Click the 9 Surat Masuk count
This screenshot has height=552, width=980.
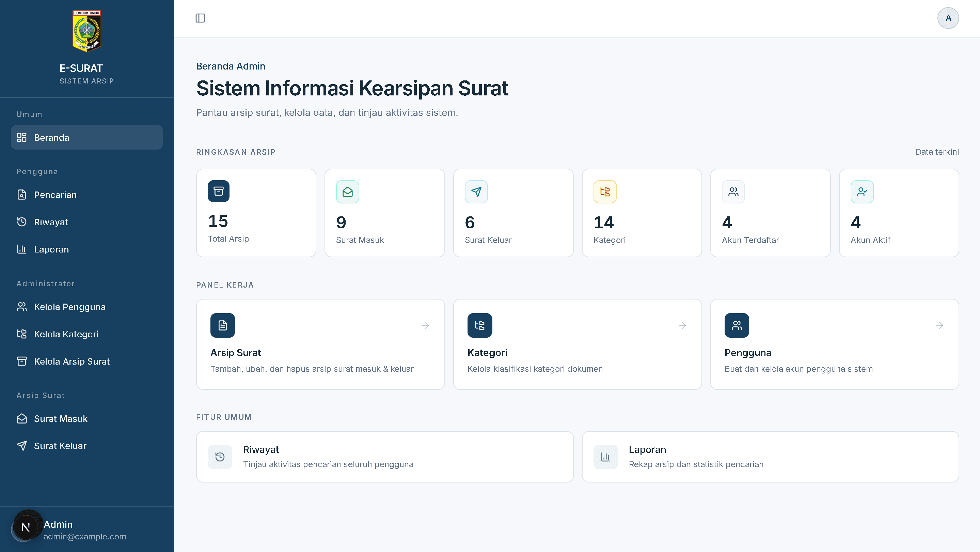point(341,223)
